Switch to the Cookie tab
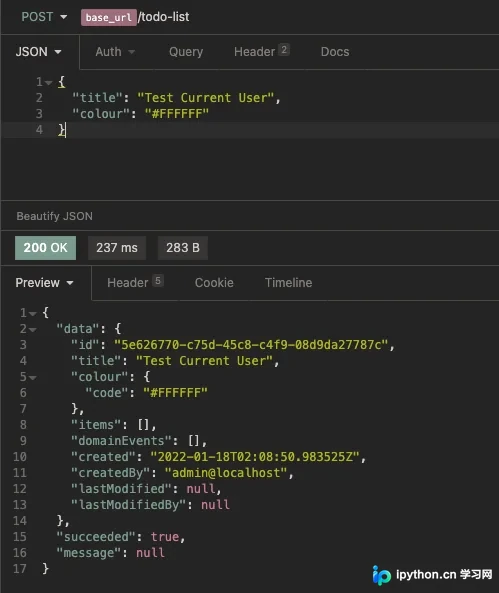This screenshot has width=499, height=593. (x=214, y=283)
